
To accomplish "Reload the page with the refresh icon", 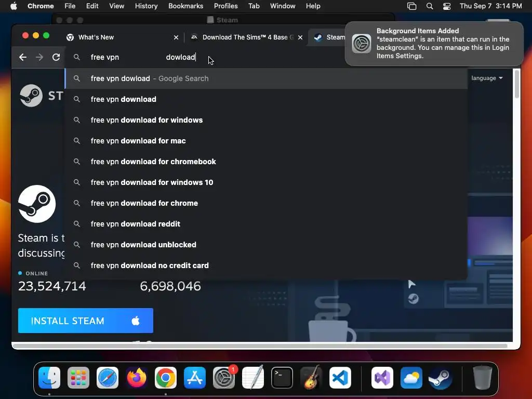I will point(56,57).
